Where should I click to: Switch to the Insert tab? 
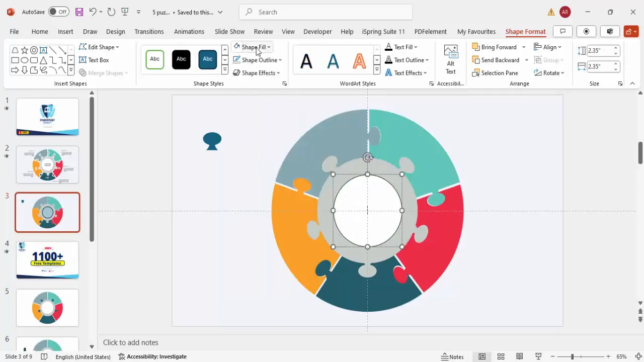[65, 31]
